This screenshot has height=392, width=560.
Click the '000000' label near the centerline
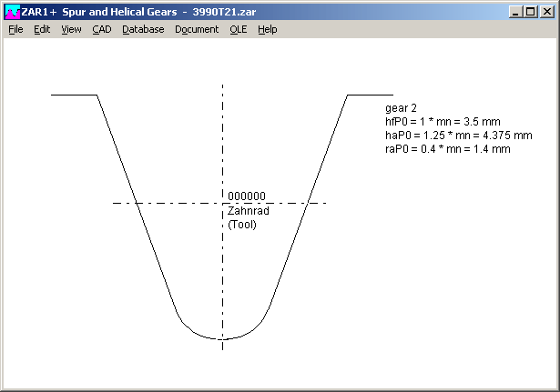click(247, 196)
